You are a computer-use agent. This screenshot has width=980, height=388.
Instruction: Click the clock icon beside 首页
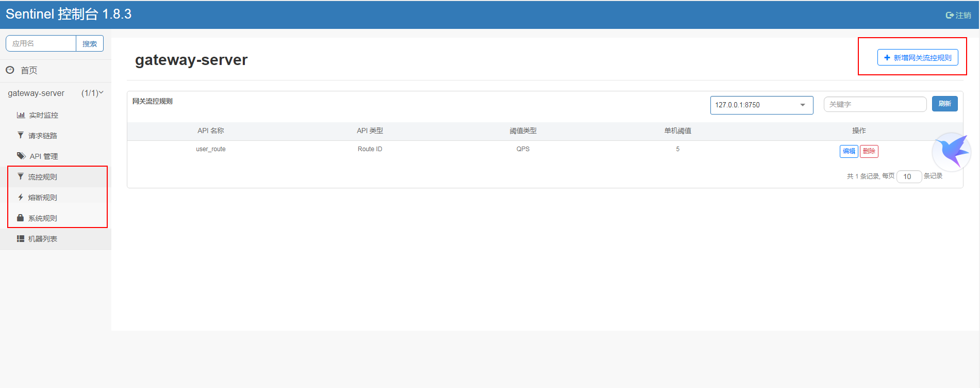click(x=10, y=70)
